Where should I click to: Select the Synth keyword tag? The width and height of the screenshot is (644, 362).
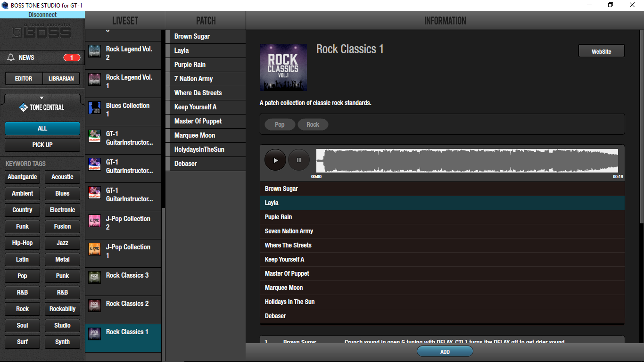62,342
